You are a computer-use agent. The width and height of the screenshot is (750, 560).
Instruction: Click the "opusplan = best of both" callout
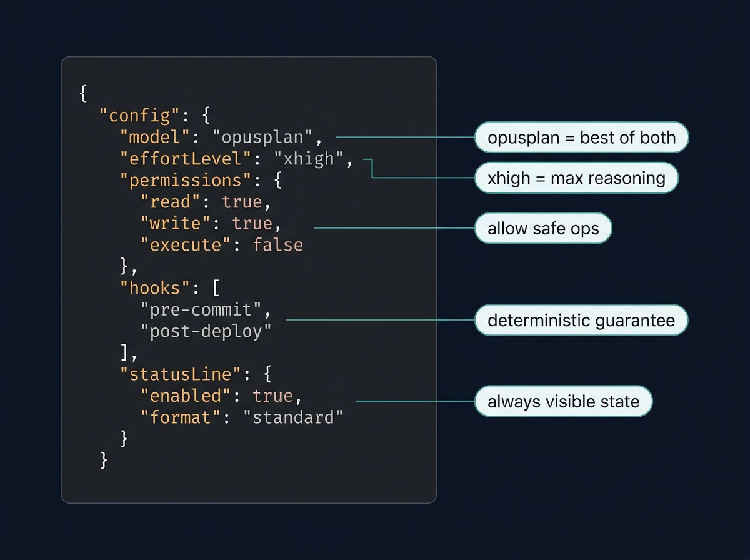[581, 137]
